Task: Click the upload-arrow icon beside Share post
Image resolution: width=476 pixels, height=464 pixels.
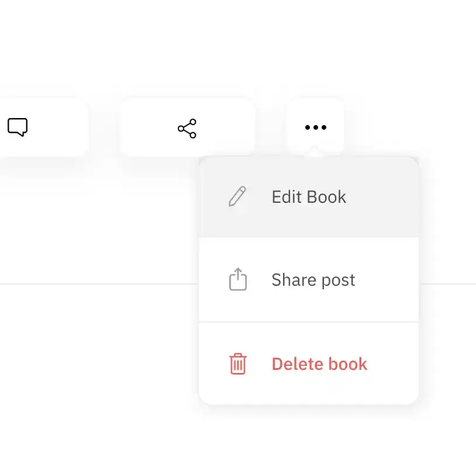Action: 237,279
